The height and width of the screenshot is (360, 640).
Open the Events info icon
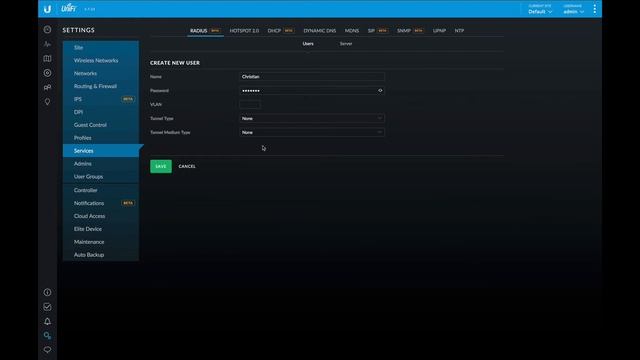(47, 292)
